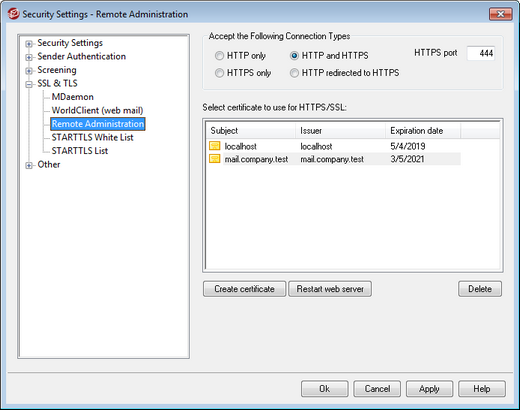Sort certificates by Expiration date column
Screen dimensions: 520x410
423,131
